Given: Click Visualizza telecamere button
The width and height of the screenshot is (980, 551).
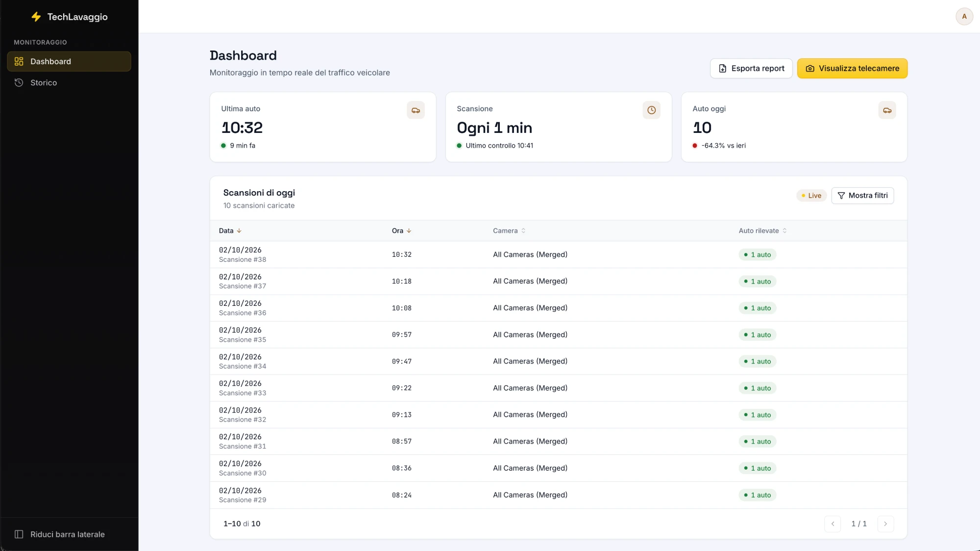Looking at the screenshot, I should tap(852, 68).
